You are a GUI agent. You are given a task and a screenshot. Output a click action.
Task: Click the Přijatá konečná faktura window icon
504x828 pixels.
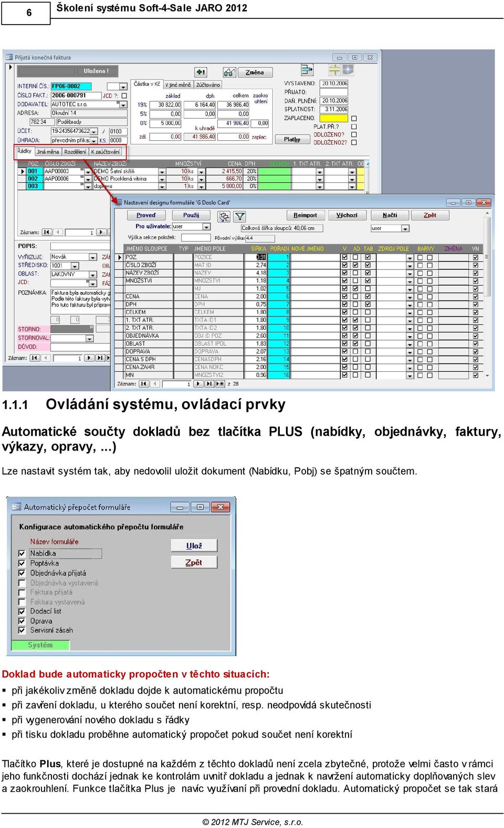coord(9,58)
